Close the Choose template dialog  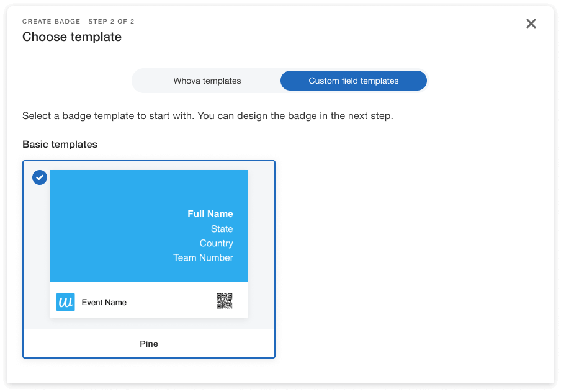pos(531,24)
